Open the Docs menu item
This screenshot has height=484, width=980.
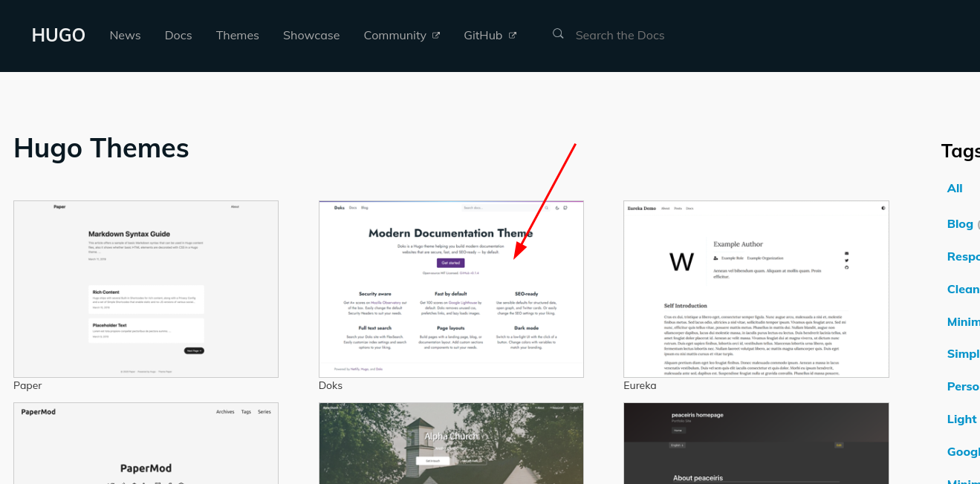pyautogui.click(x=178, y=35)
